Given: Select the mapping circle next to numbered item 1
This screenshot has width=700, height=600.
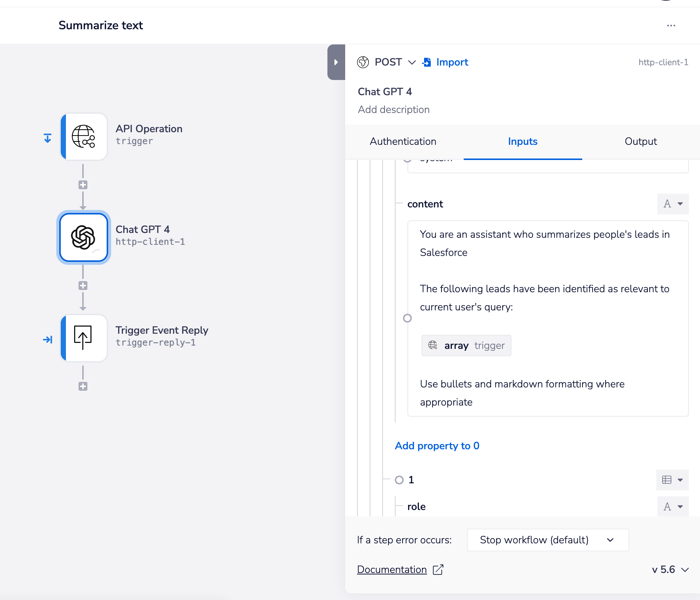Looking at the screenshot, I should point(400,480).
